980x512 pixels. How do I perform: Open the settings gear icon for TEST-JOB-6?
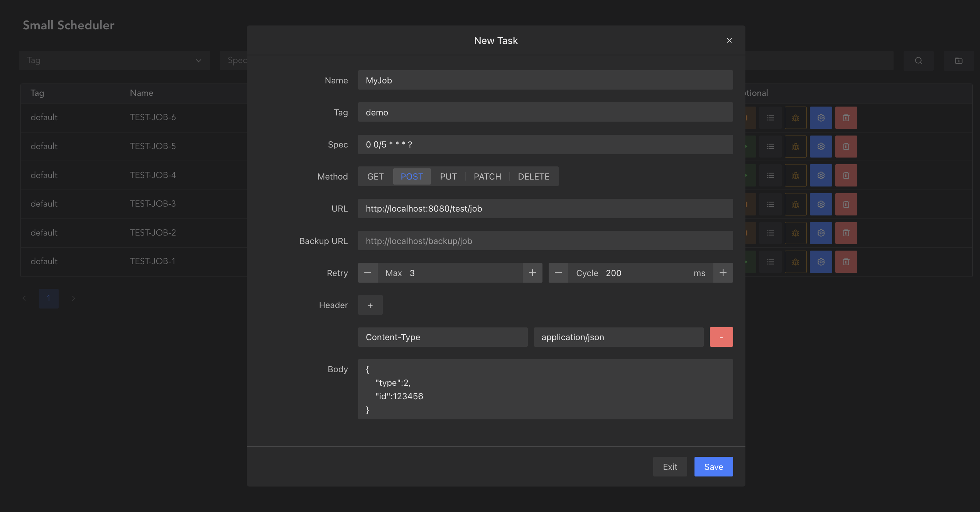click(x=821, y=118)
